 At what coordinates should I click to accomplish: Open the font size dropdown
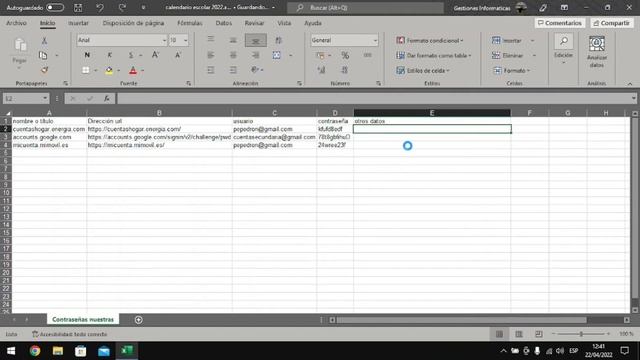coord(185,40)
